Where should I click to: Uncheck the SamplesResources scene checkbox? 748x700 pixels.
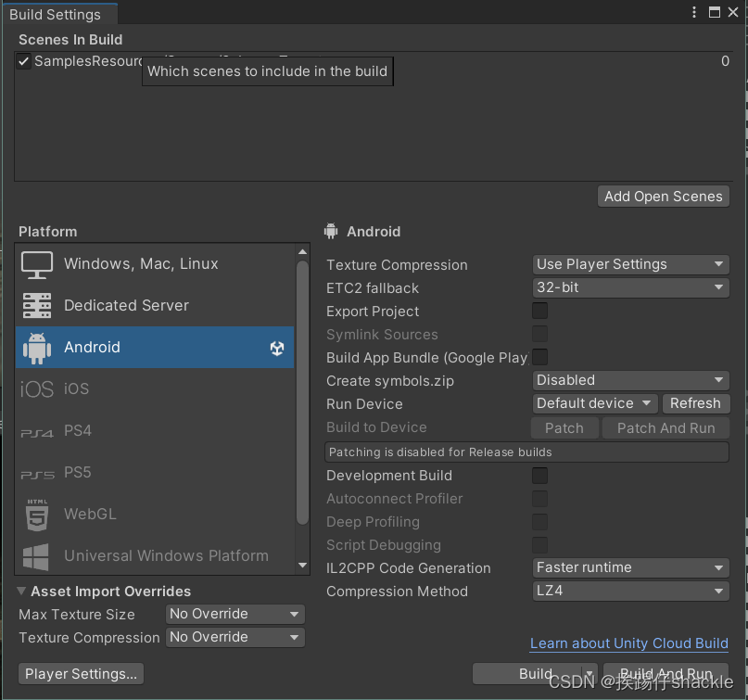(x=23, y=61)
